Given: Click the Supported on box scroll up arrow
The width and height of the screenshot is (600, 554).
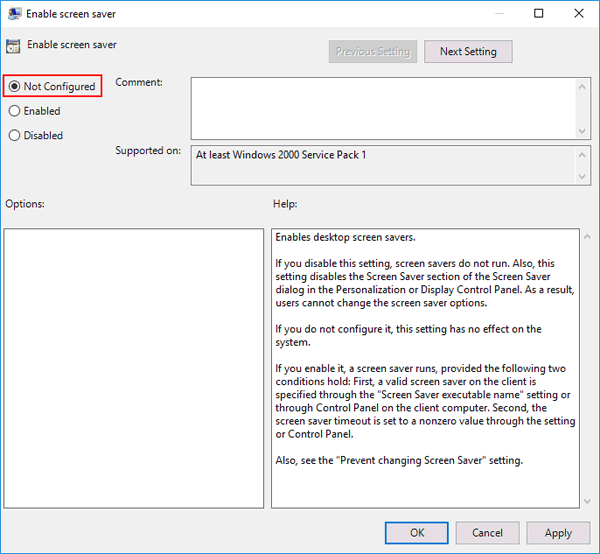Looking at the screenshot, I should tap(583, 154).
